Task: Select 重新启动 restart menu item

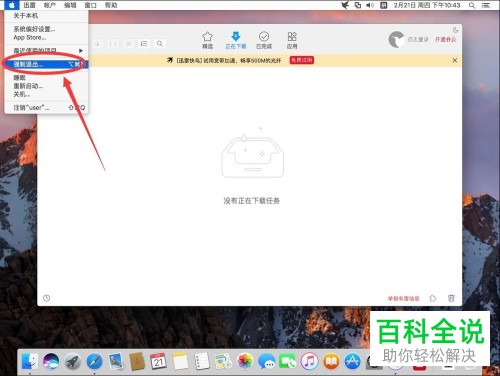Action: [x=46, y=86]
